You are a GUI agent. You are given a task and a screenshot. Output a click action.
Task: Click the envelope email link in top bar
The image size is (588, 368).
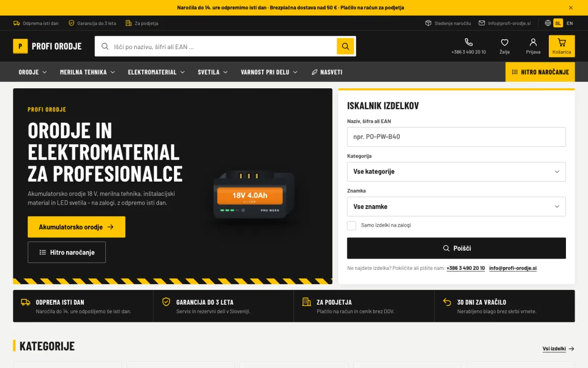(505, 23)
